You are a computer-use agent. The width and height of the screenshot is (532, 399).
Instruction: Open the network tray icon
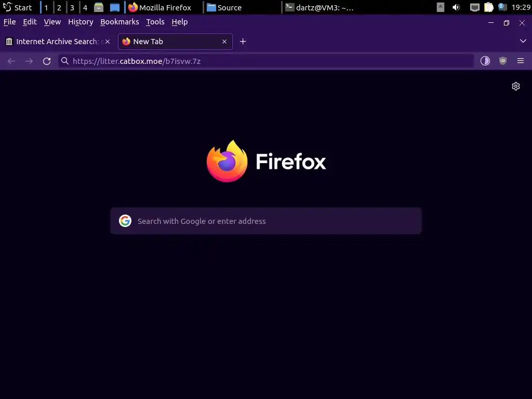point(474,7)
